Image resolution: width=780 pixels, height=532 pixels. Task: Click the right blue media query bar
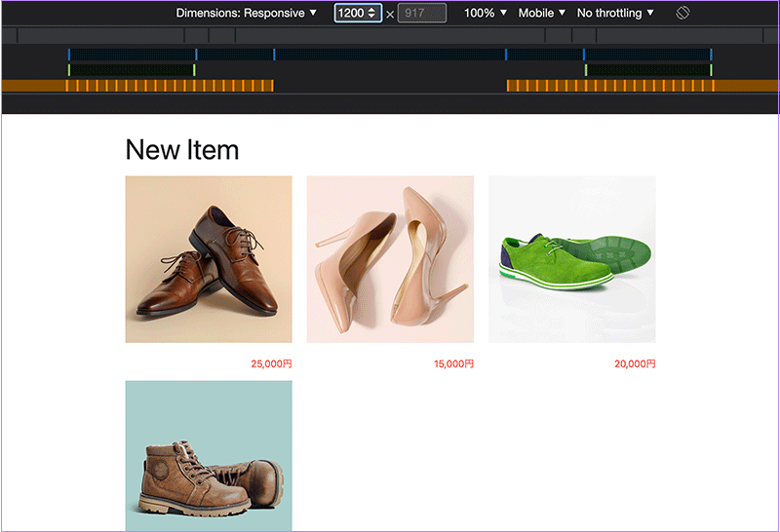coord(647,55)
